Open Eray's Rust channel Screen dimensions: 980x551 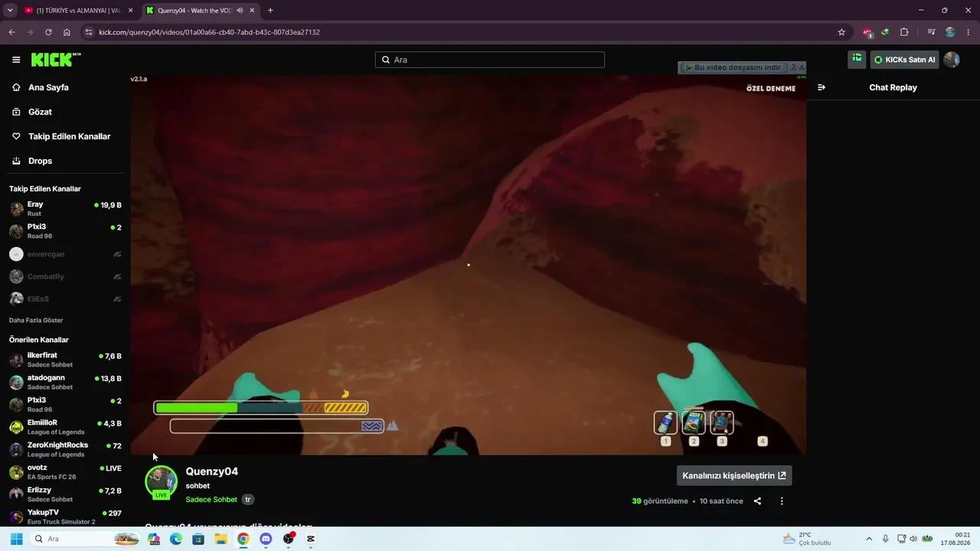coord(65,209)
